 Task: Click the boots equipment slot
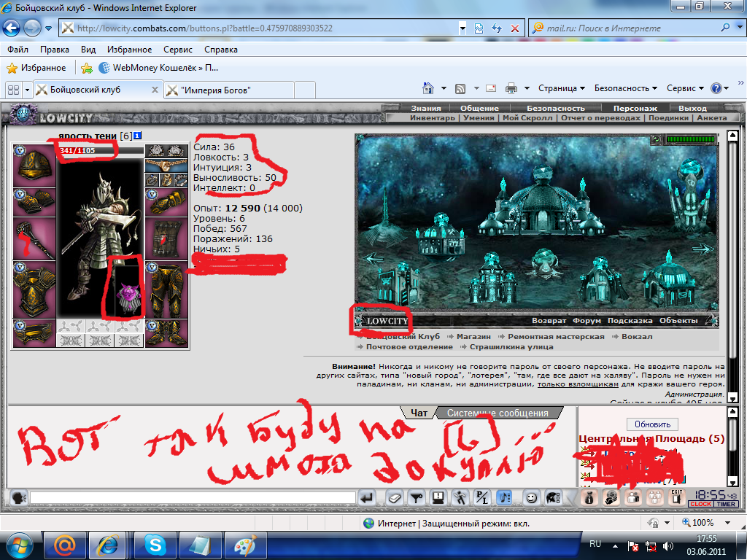click(166, 333)
